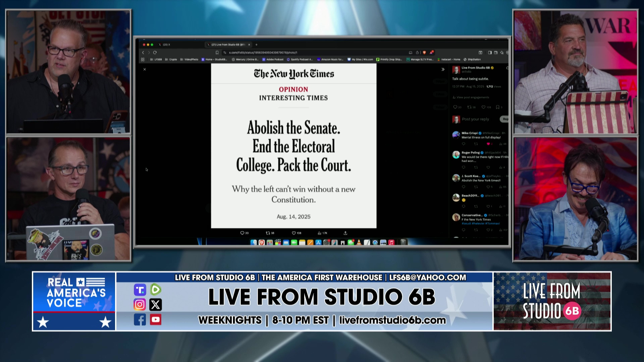Open the Music app in the dock

tap(391, 242)
